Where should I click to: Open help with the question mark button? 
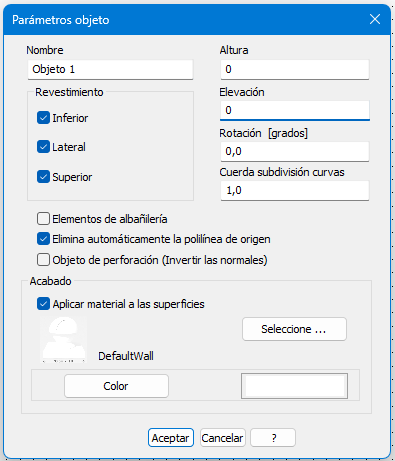[x=273, y=438]
